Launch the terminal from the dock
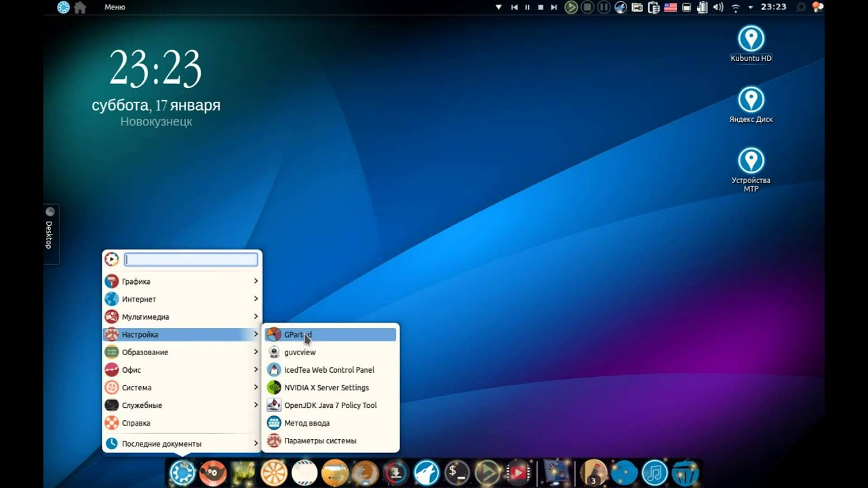Image resolution: width=868 pixels, height=488 pixels. 457,472
